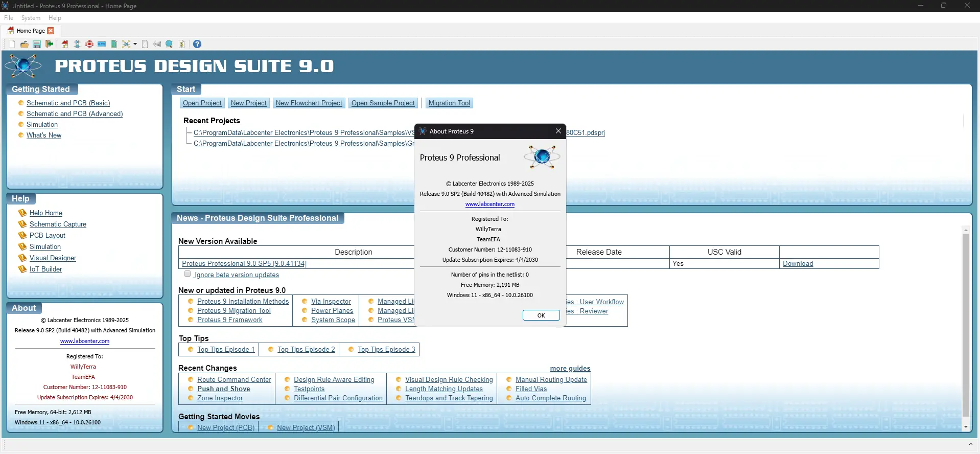Open Route Command Center link
Screen dimensions: 980x454
[235, 380]
